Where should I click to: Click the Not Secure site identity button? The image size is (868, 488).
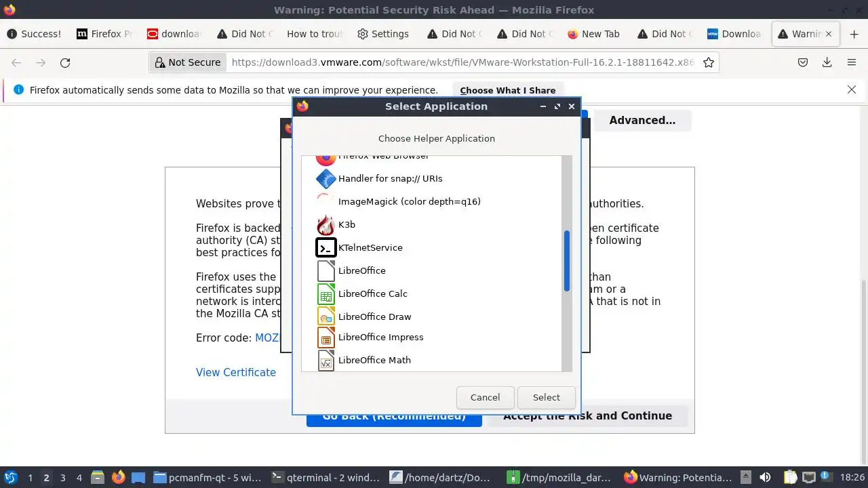pos(188,62)
